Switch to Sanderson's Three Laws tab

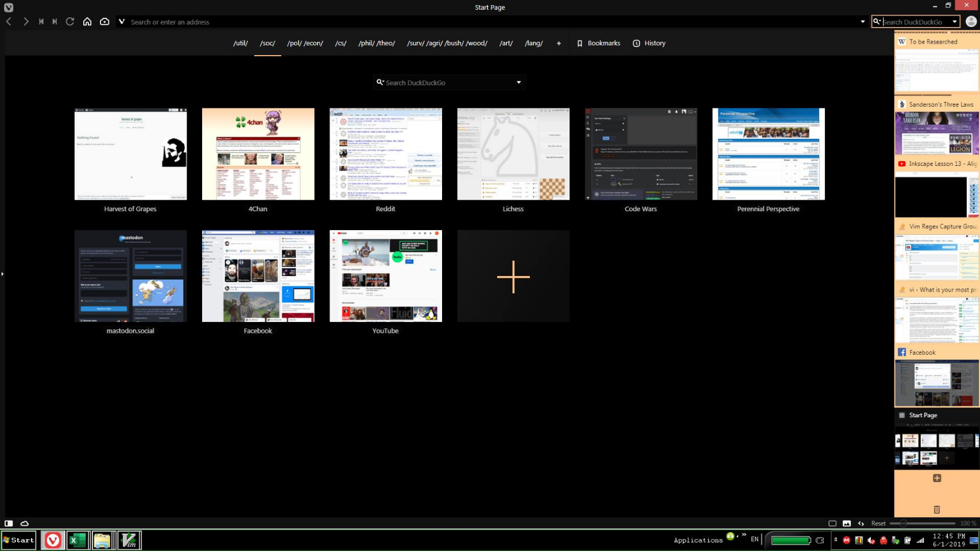pyautogui.click(x=937, y=126)
